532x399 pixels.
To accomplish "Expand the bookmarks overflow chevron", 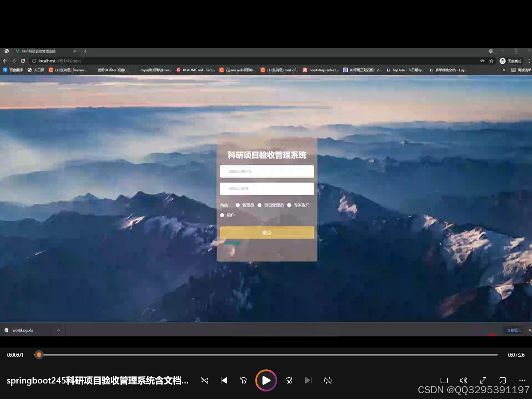I will tap(504, 70).
